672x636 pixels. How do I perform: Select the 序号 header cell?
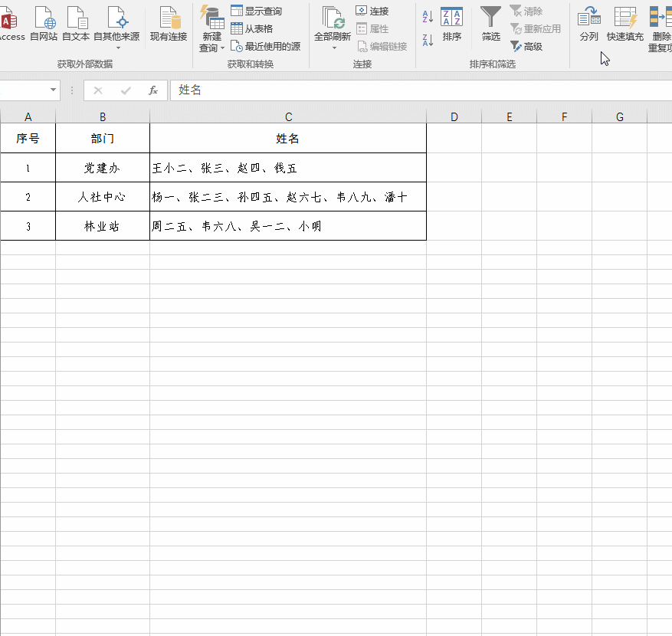(x=28, y=138)
